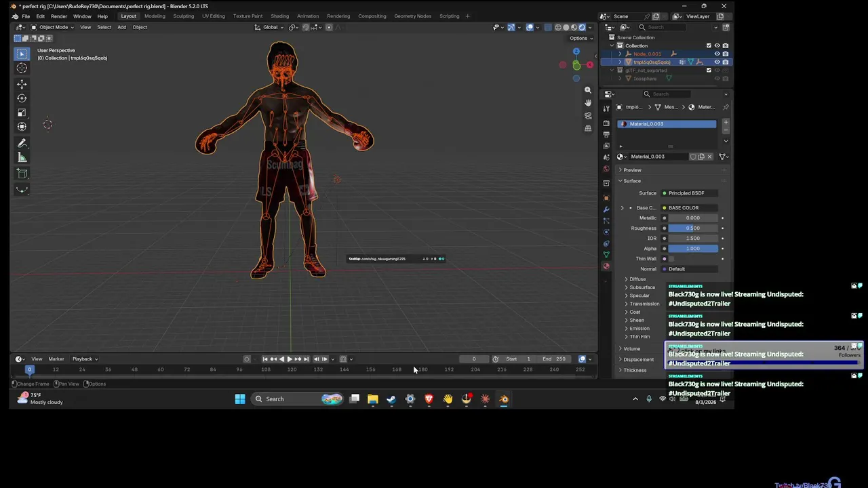The image size is (868, 488).
Task: Adjust the Roughness slider
Action: click(x=693, y=228)
